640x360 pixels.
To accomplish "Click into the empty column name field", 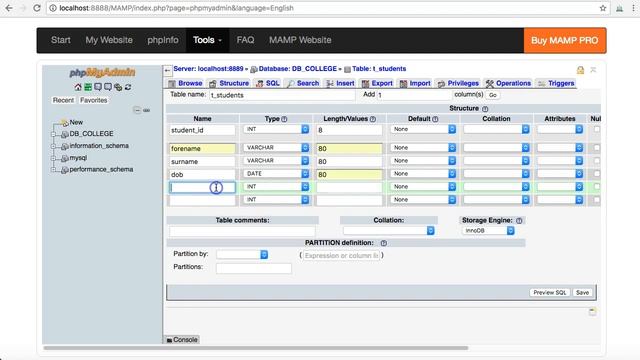I will (202, 187).
